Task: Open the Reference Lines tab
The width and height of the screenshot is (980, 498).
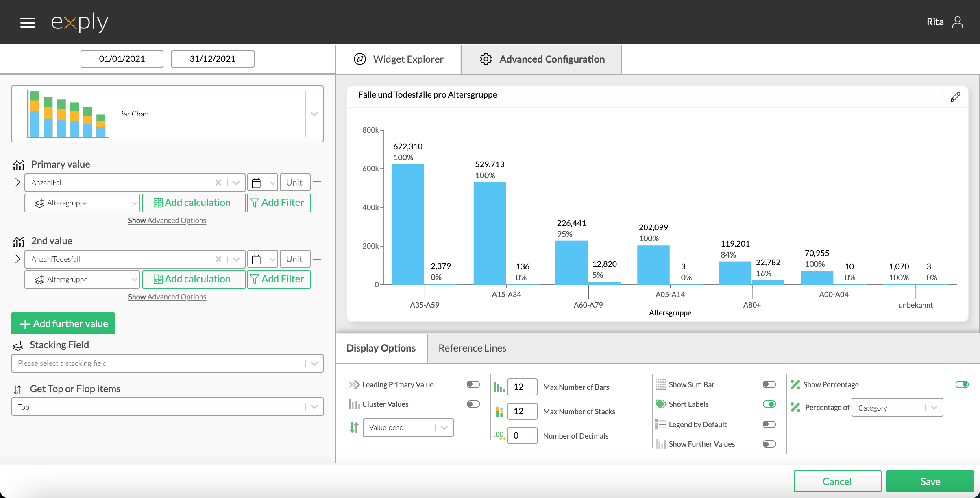Action: (472, 348)
